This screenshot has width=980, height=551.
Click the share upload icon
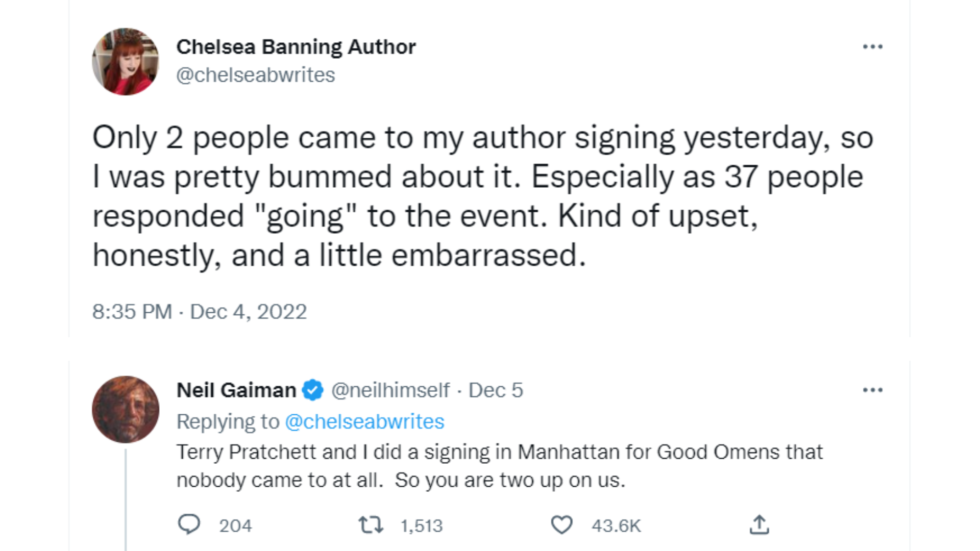[759, 524]
